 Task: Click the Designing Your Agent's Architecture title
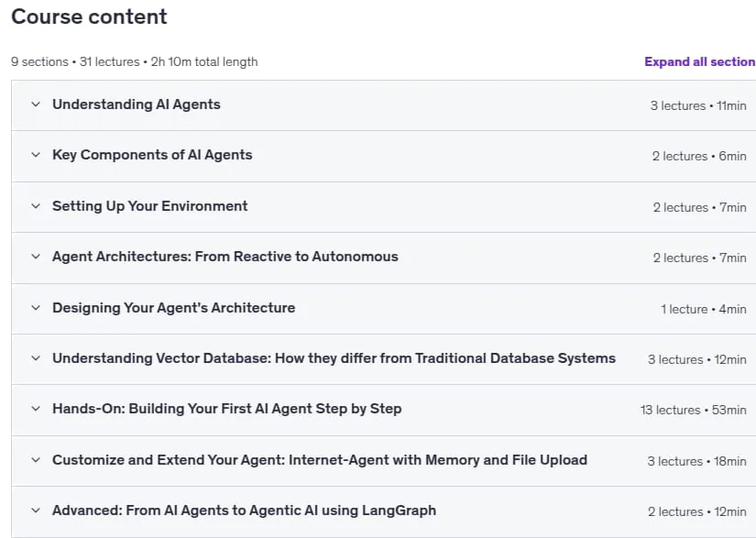coord(173,308)
